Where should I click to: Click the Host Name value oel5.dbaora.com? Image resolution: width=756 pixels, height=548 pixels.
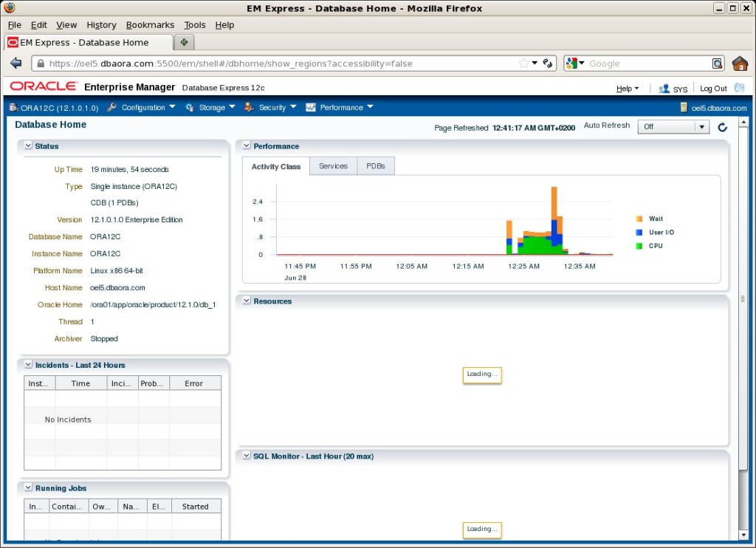point(117,287)
